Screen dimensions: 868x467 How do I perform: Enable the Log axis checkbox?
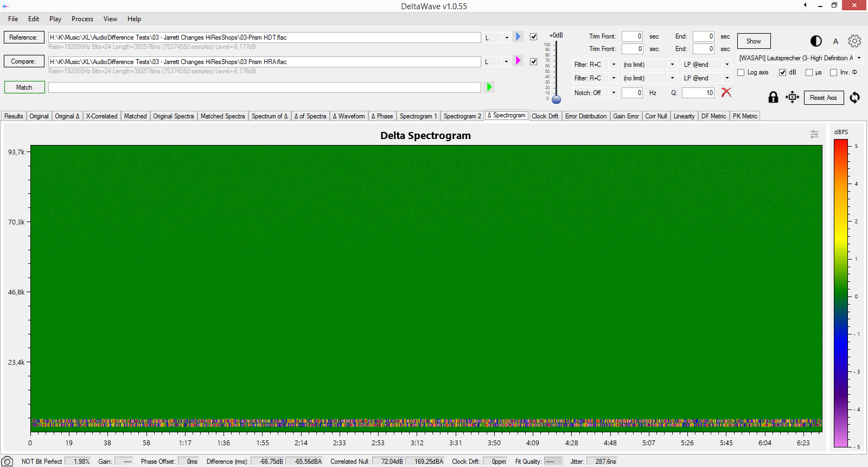[741, 72]
